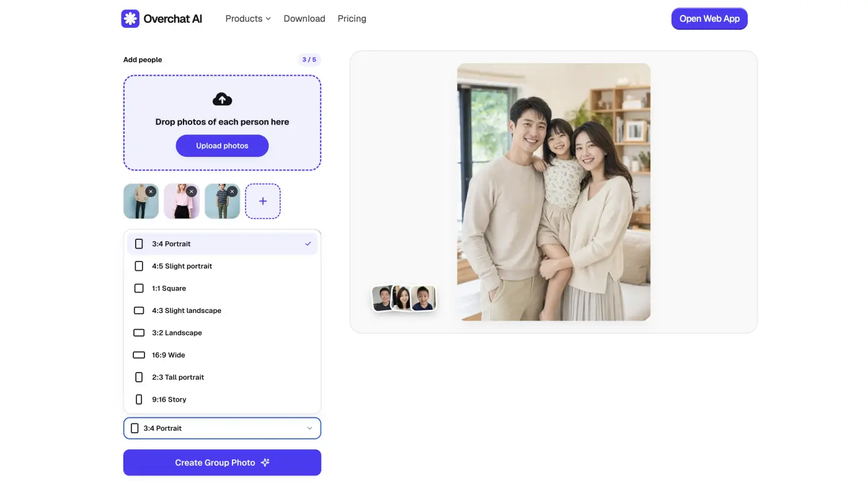Select the 3:2 Landscape ratio icon
Screen dimensions: 868x481
click(139, 333)
